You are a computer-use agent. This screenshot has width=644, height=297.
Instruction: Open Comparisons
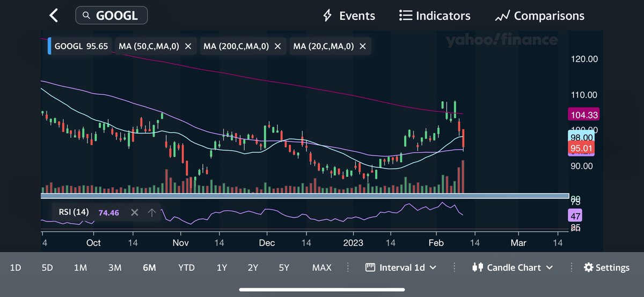click(540, 16)
